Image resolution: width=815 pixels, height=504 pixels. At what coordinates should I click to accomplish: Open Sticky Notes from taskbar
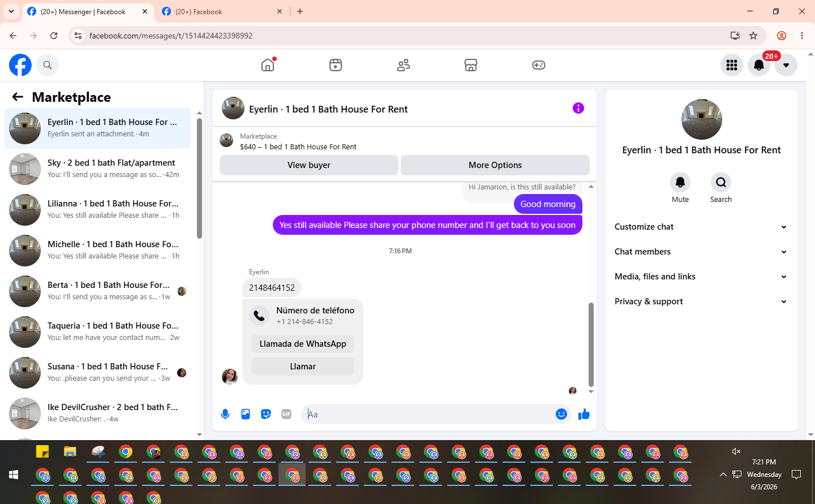point(42,452)
